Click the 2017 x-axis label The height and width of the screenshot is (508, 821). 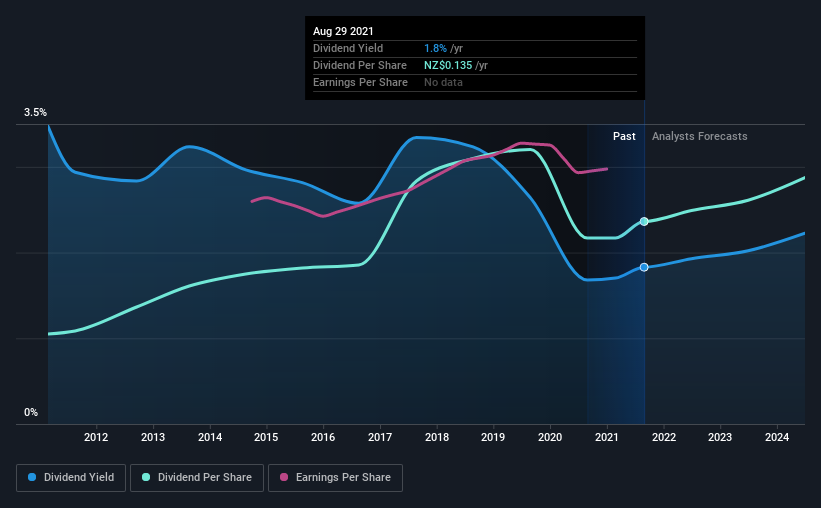click(380, 437)
